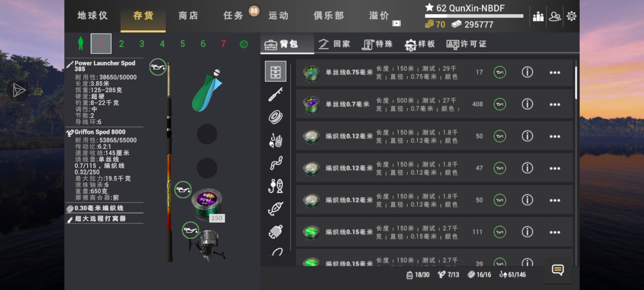This screenshot has width=644, height=290.
Task: Show info for 单丝线0.75毫米
Action: pyautogui.click(x=527, y=72)
